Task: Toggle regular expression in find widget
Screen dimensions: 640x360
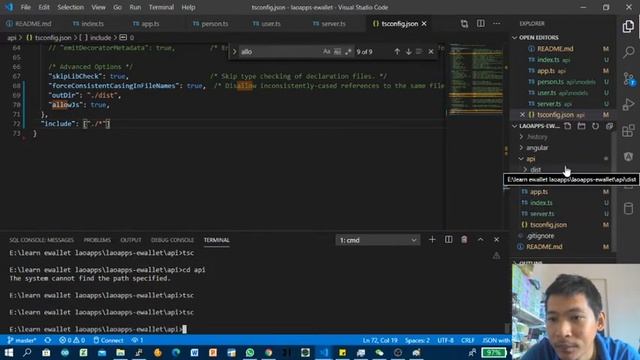Action: (348, 52)
